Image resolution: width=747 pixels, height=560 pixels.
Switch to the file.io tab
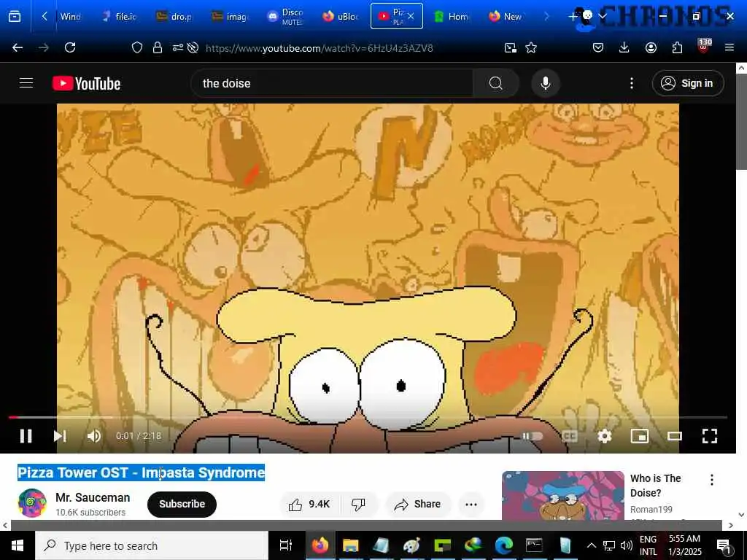click(120, 17)
